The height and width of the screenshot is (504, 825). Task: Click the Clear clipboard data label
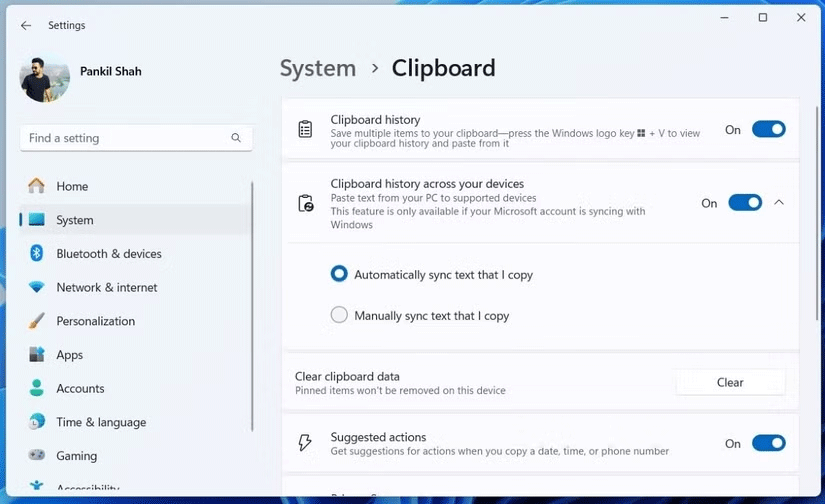pyautogui.click(x=347, y=376)
